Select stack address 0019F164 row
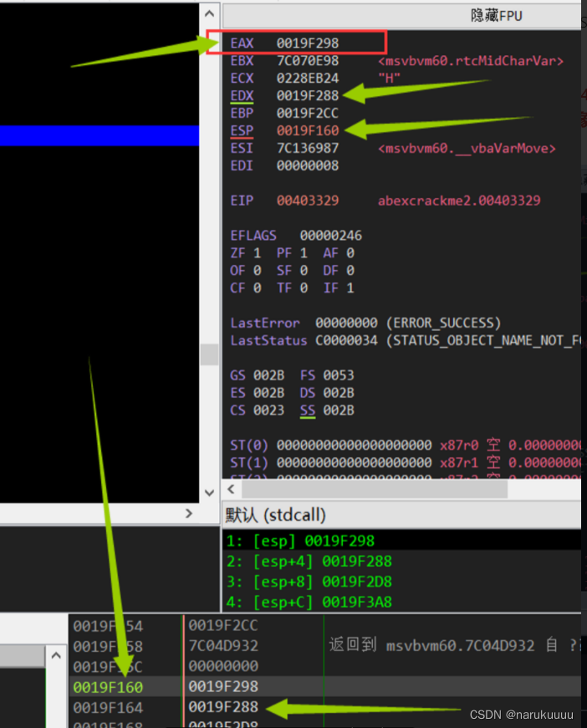Image resolution: width=587 pixels, height=728 pixels. 325,707
